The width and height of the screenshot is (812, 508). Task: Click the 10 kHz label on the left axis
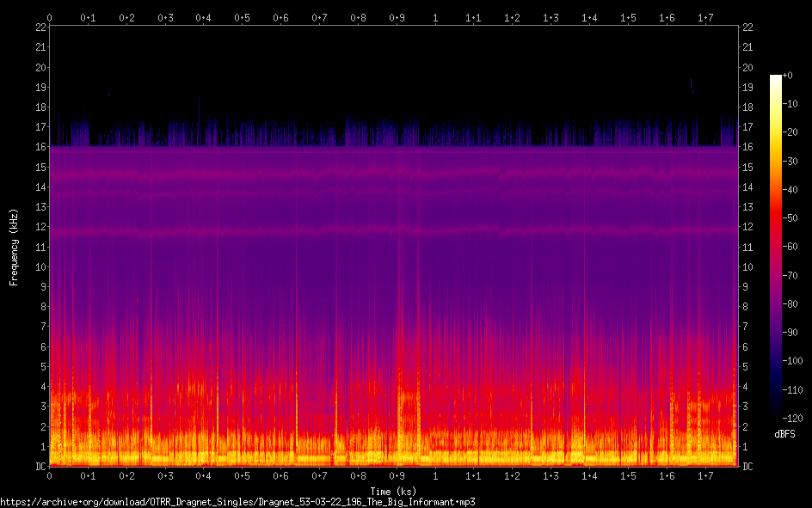coord(40,266)
